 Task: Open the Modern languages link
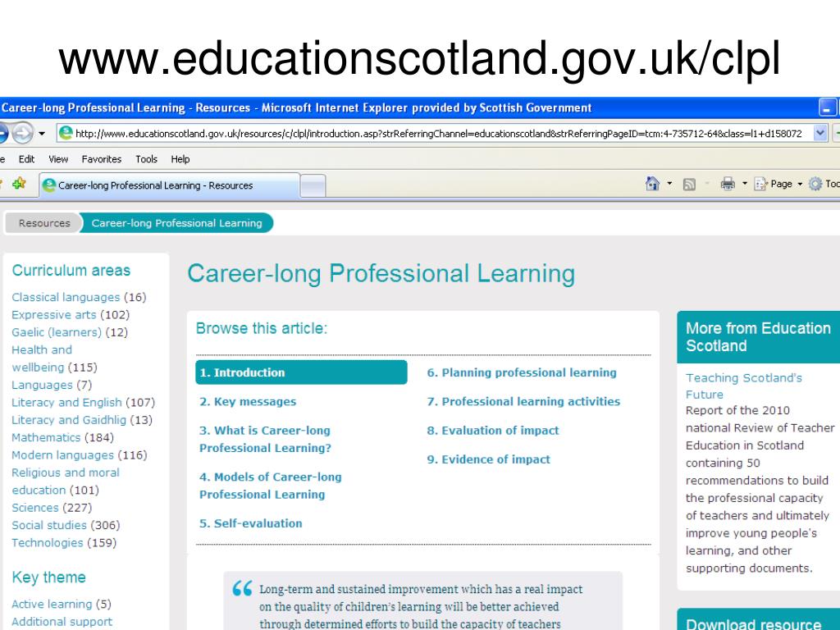[x=62, y=455]
